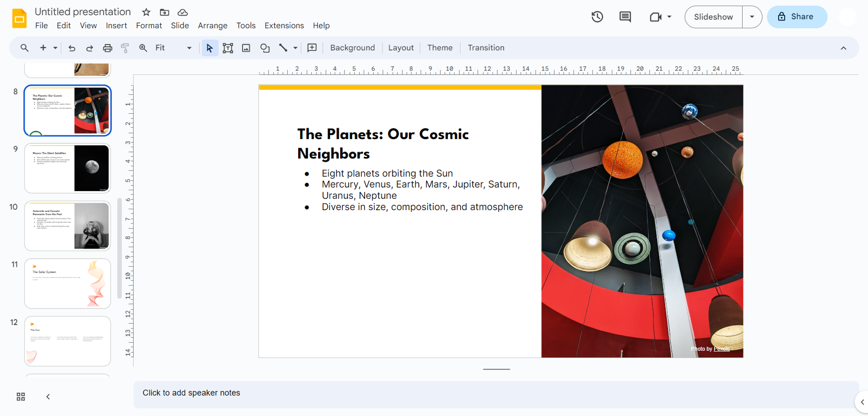Open the File menu
The image size is (868, 416).
(x=41, y=26)
